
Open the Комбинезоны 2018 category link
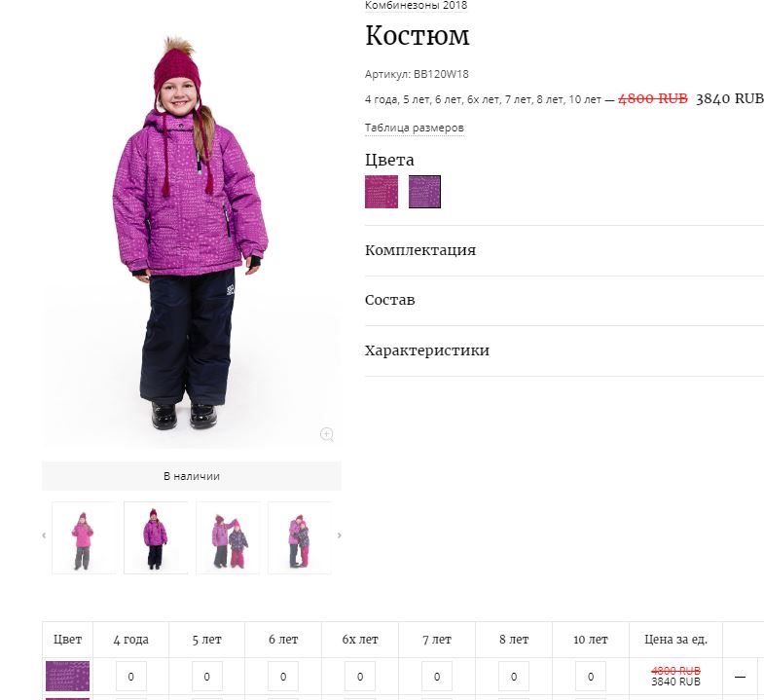(416, 6)
